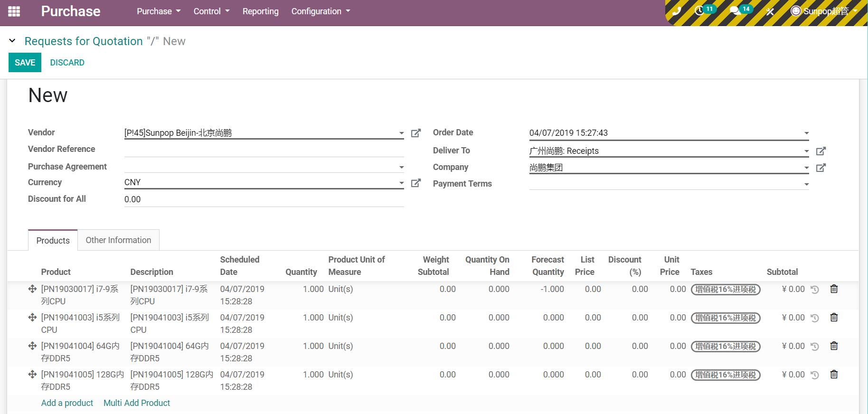Screen dimensions: 868x414
Task: Select tax tag on 128G内存DDR5 row
Action: (726, 375)
